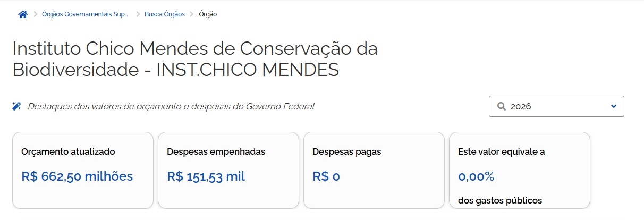Click the magnifying glass in year selector
This screenshot has width=644, height=220.
pos(501,106)
